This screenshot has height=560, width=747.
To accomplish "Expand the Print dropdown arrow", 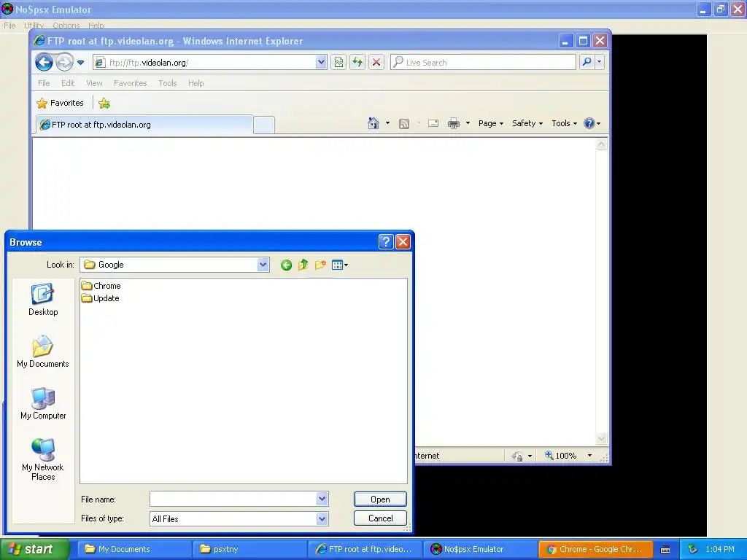I will [x=468, y=123].
